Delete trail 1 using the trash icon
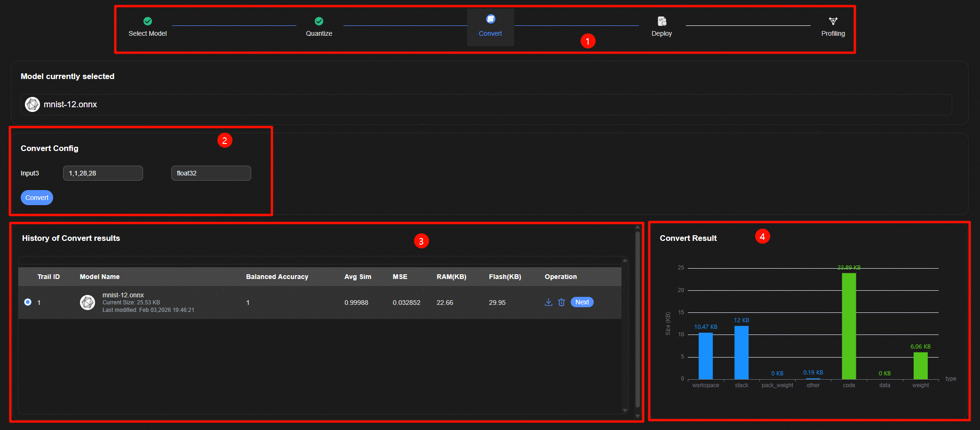This screenshot has width=980, height=430. pyautogui.click(x=561, y=302)
